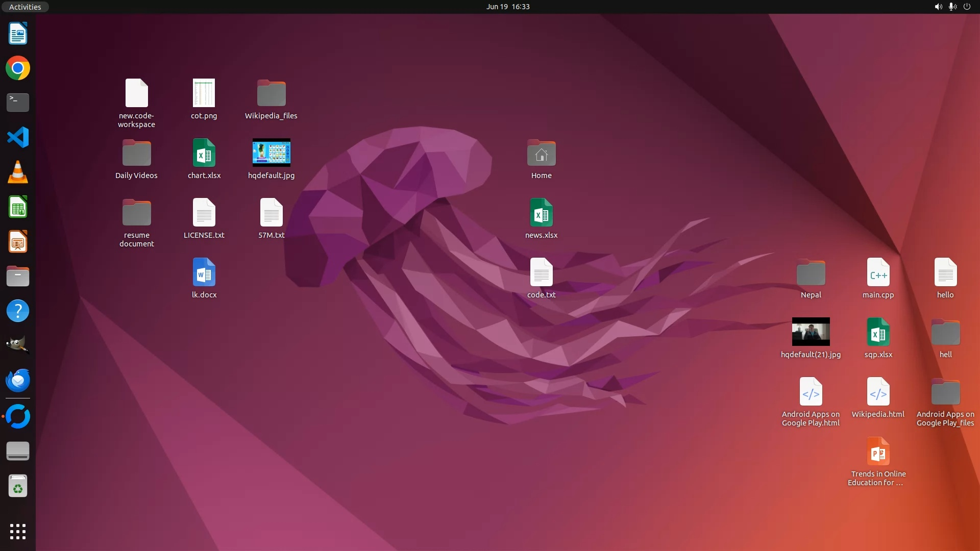Click the volume speaker indicator
The image size is (980, 551).
pyautogui.click(x=938, y=7)
